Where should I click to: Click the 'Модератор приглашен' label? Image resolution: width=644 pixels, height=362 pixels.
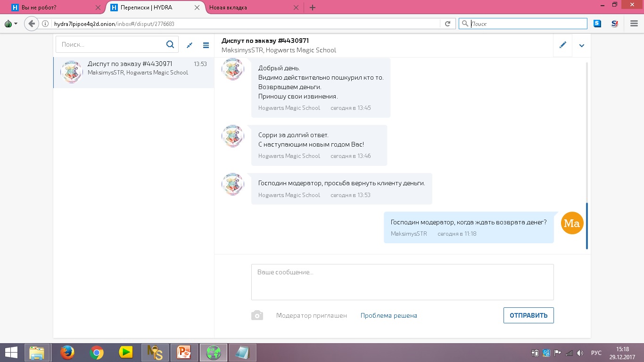(312, 315)
